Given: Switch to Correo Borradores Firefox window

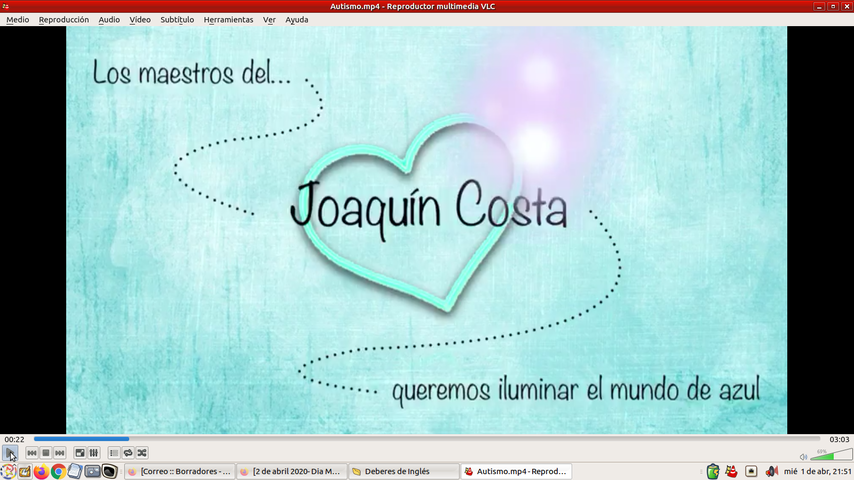Looking at the screenshot, I should coord(180,471).
